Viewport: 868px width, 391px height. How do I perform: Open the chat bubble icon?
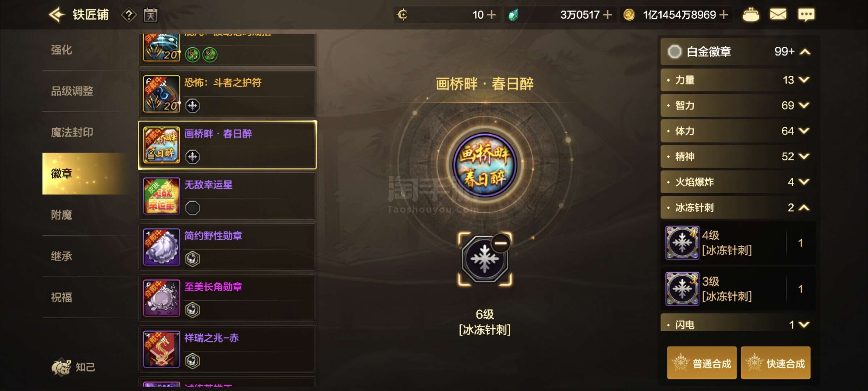[806, 15]
